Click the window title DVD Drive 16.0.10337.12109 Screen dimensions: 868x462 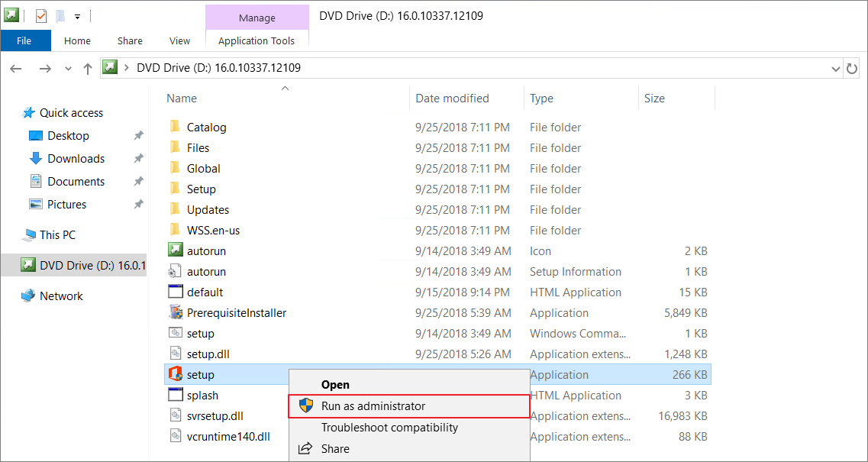tap(402, 15)
